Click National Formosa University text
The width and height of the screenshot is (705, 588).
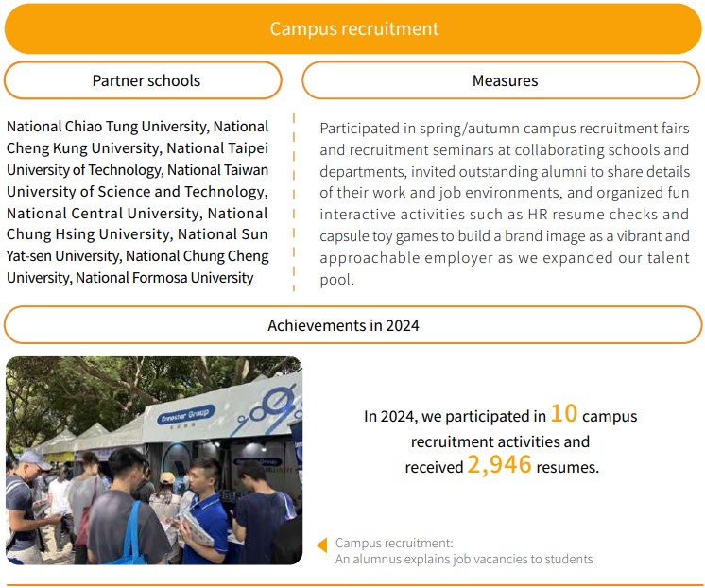pyautogui.click(x=164, y=278)
